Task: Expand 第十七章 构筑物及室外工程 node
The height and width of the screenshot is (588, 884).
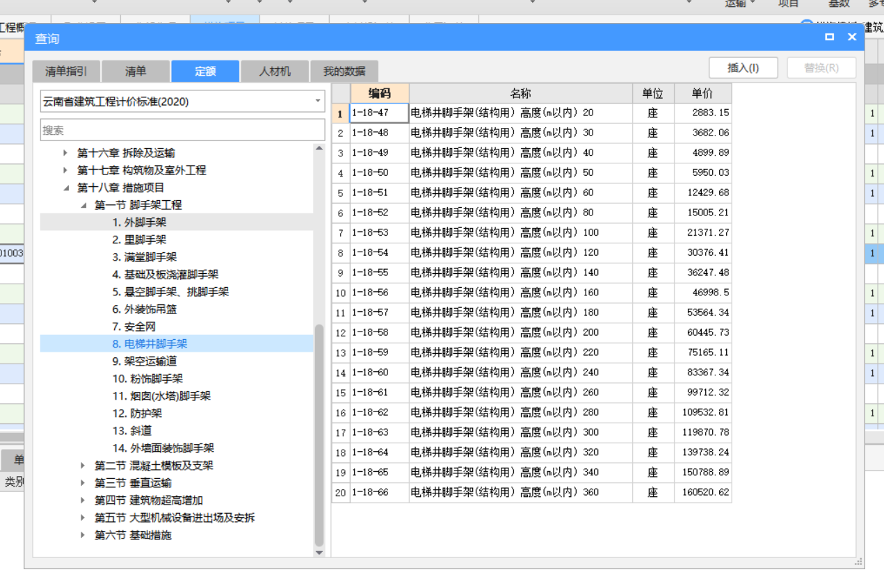Action: pos(65,170)
